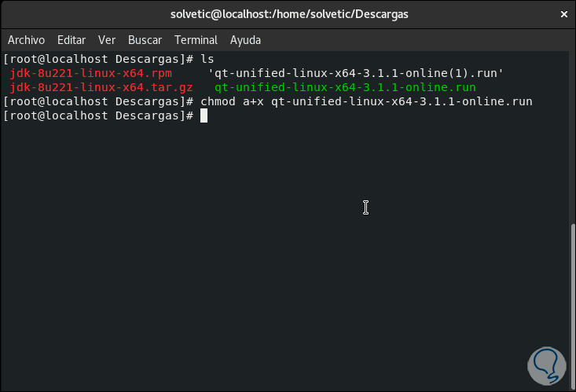Image resolution: width=576 pixels, height=392 pixels.
Task: Open the Buscar menu
Action: click(145, 40)
